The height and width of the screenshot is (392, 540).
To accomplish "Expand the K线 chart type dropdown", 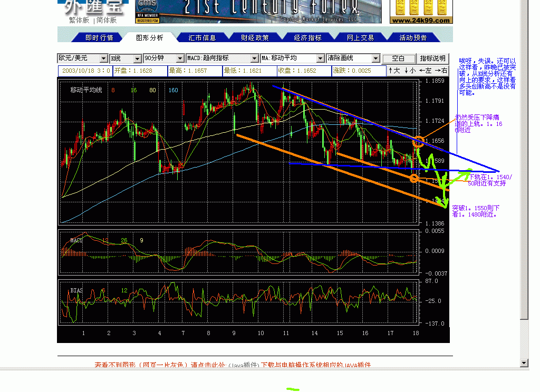I will tap(138, 58).
